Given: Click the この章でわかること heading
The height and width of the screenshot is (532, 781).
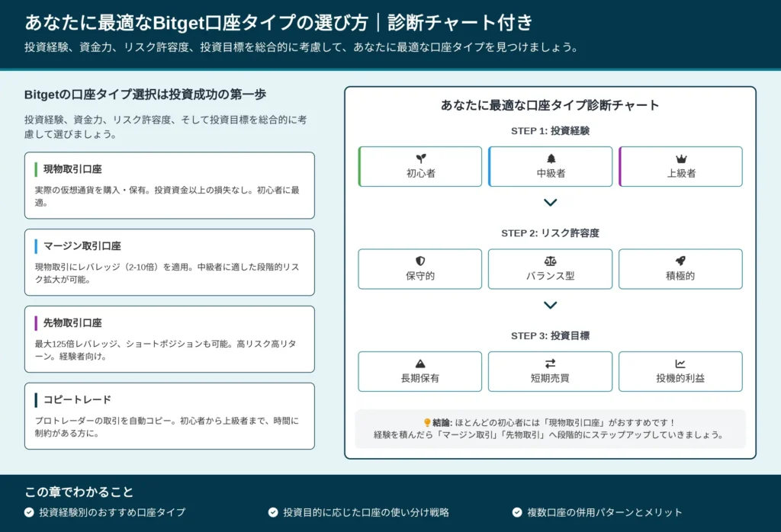Looking at the screenshot, I should tap(79, 492).
